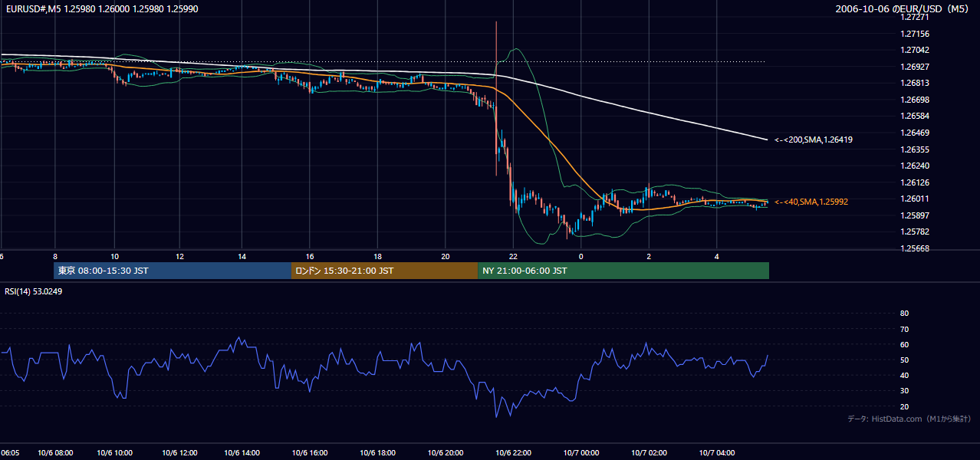Click the 10/6 12:00 bottom time label
The height and width of the screenshot is (460, 980).
point(180,453)
